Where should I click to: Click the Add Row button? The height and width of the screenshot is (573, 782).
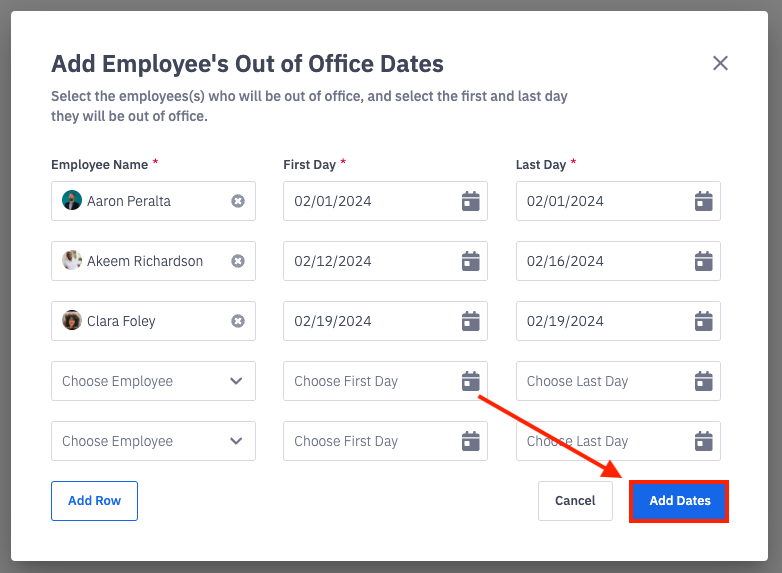[x=94, y=501]
